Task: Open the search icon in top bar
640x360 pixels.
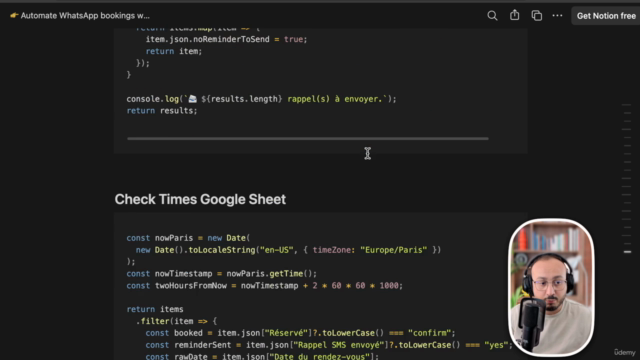Action: coord(492,16)
